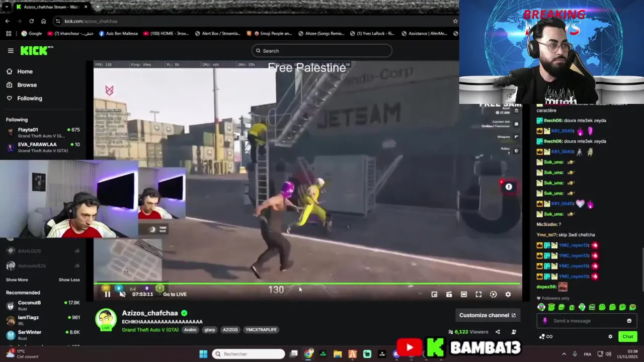Select the AZIZOS tag
Screen dimensions: 644x362
click(x=230, y=330)
